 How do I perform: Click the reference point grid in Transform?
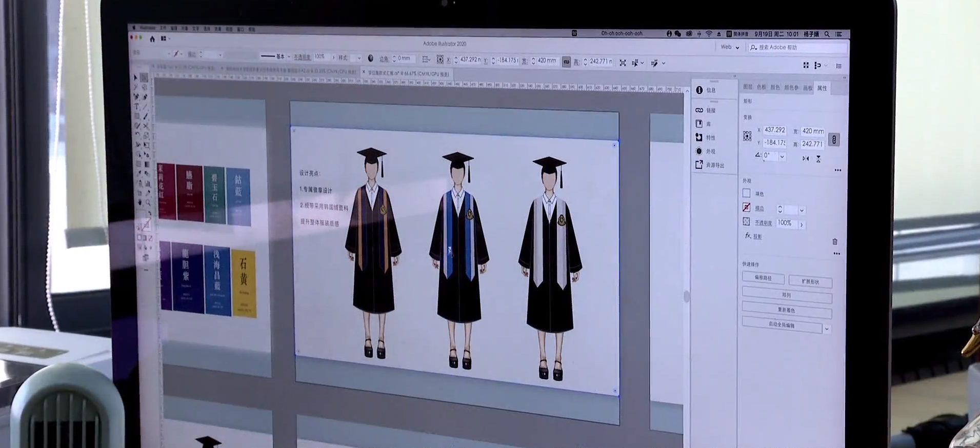click(747, 136)
